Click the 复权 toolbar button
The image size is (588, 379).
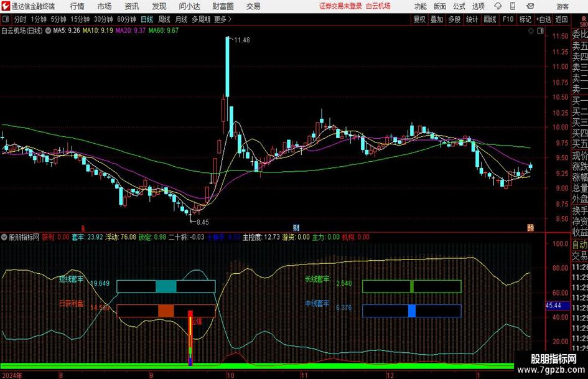click(419, 19)
